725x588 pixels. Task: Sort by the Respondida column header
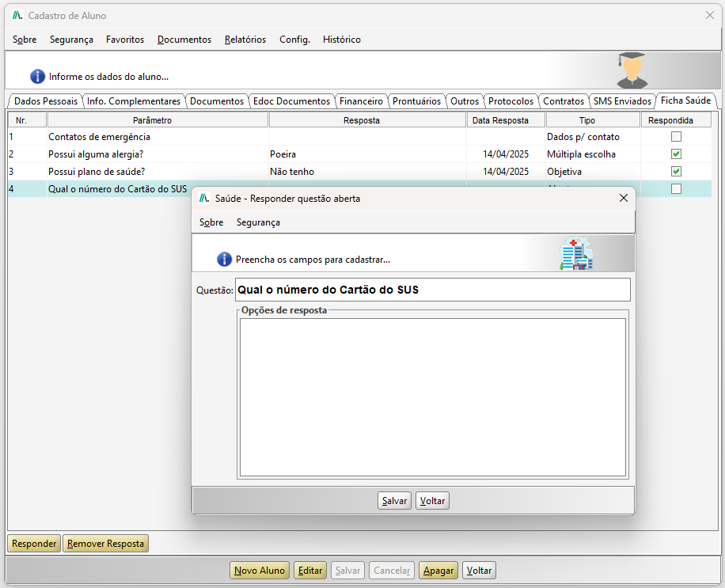[676, 120]
